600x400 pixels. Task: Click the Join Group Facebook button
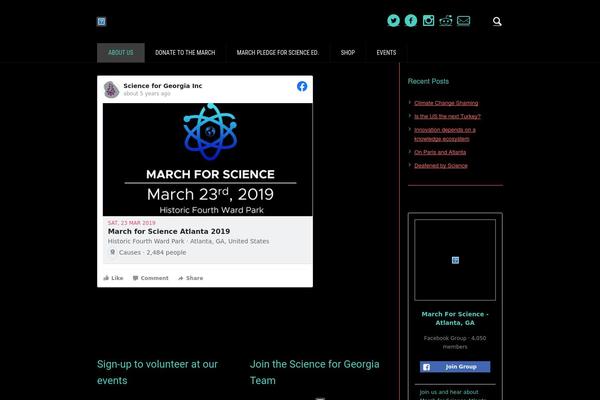(455, 367)
